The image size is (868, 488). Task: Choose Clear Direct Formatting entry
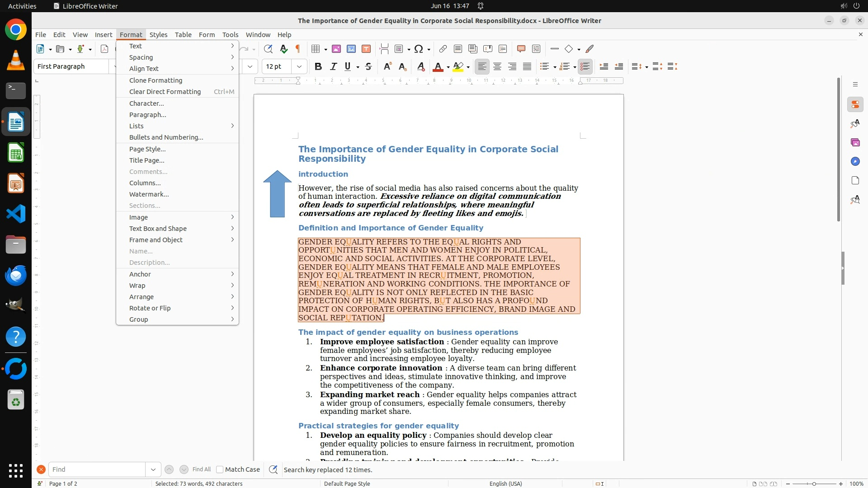click(x=165, y=92)
